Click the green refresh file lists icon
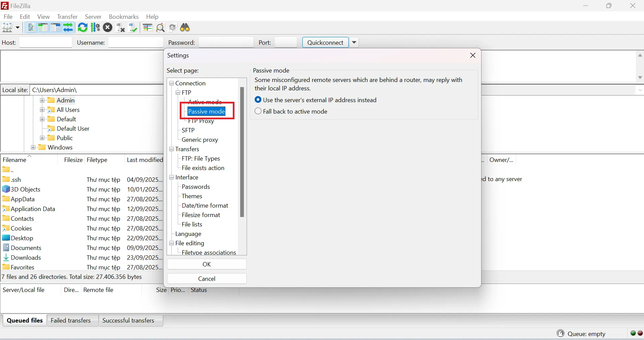The image size is (644, 340). (x=83, y=28)
